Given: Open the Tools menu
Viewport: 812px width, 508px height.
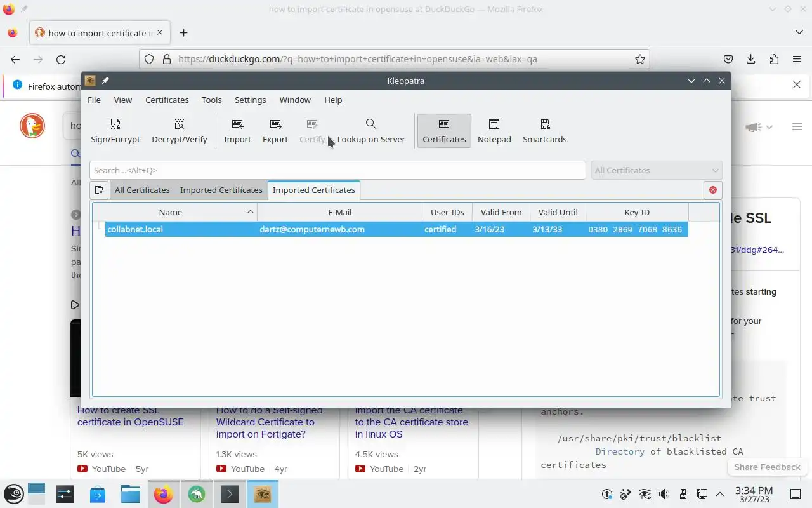Looking at the screenshot, I should (x=212, y=100).
